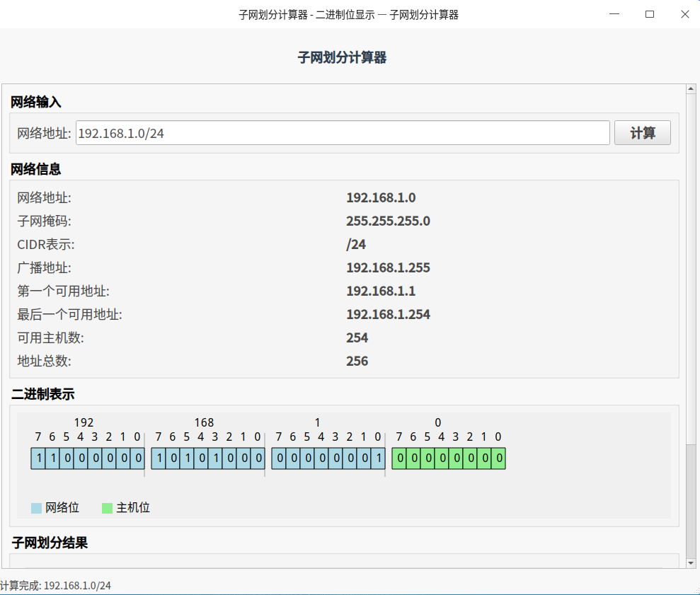Click the status bar text 计算完成: 192.168.1.0/24
700x595 pixels.
coord(55,586)
